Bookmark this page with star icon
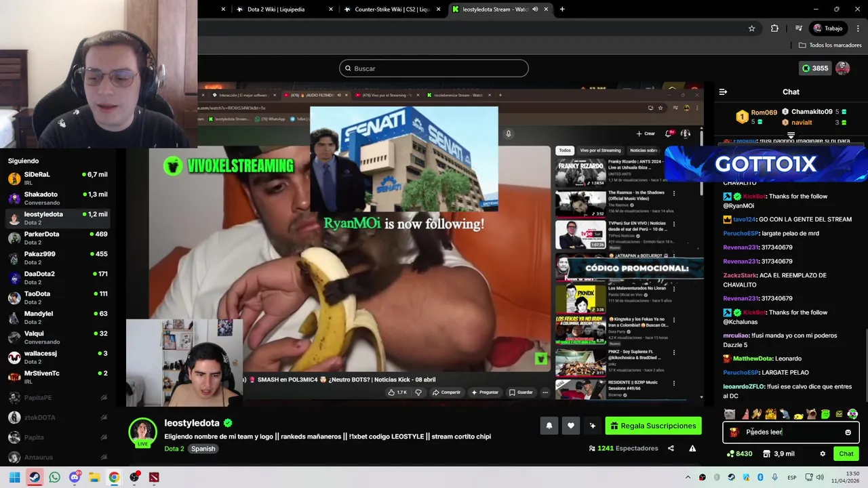The image size is (868, 488). 751,28
